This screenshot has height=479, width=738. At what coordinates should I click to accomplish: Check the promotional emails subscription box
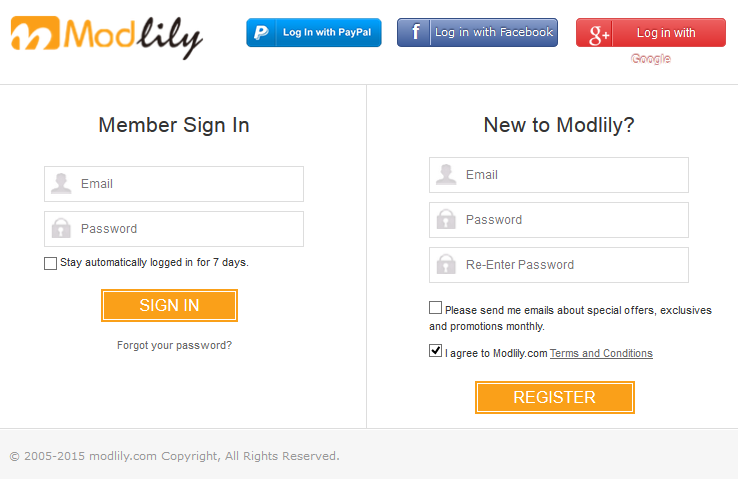pyautogui.click(x=436, y=308)
